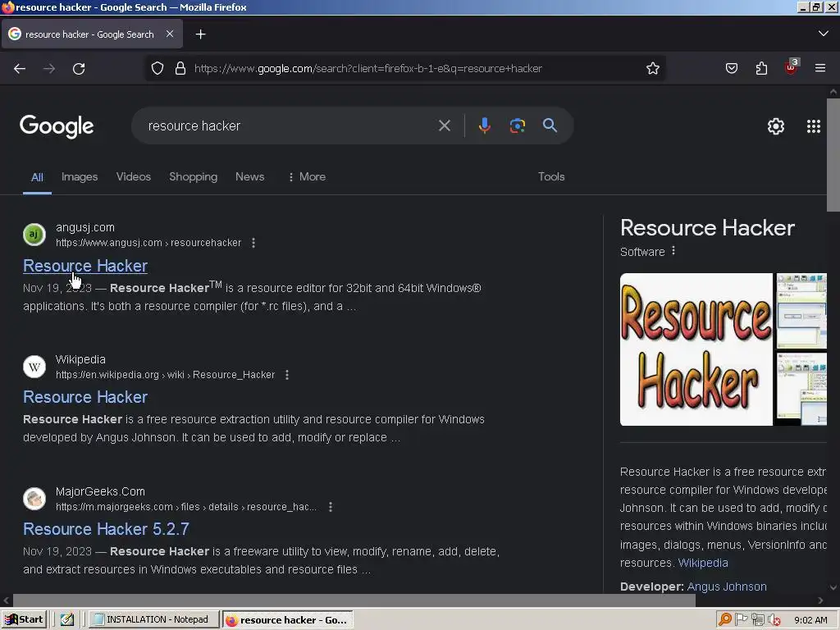Switch to the Videos tab

point(134,177)
